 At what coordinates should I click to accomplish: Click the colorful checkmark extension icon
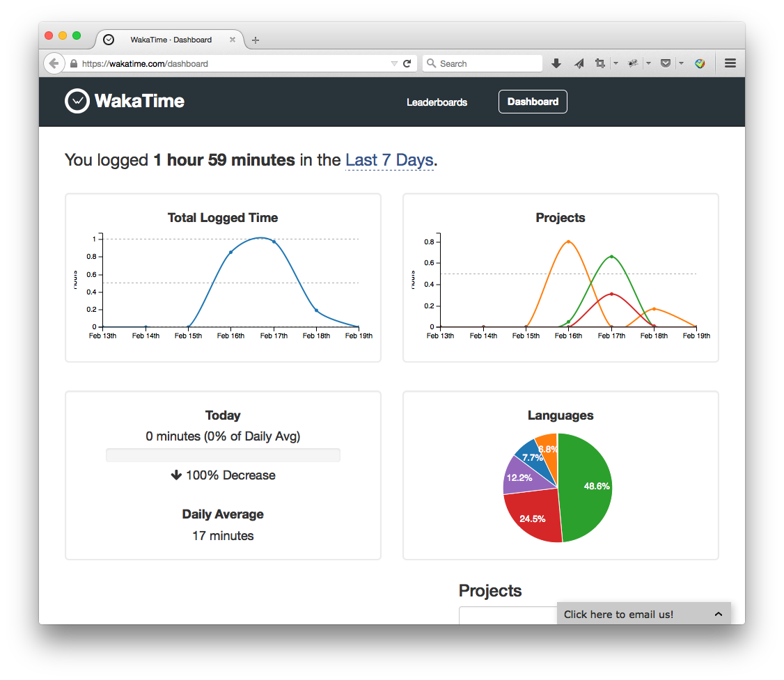coord(700,63)
